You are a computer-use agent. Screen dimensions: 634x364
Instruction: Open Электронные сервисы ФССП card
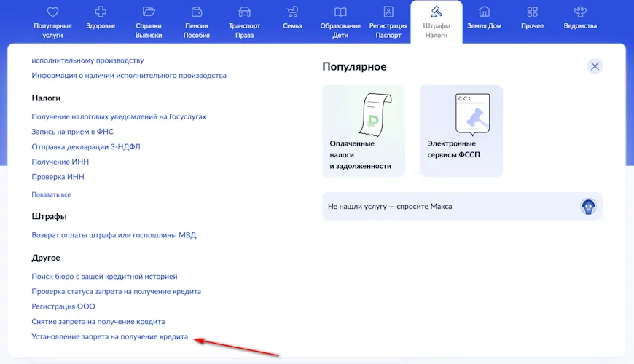(x=461, y=131)
